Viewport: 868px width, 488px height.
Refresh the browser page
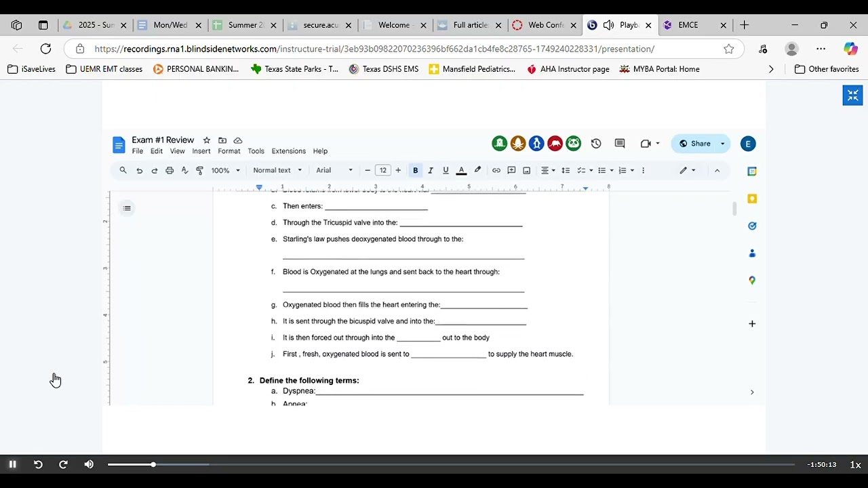click(x=45, y=49)
